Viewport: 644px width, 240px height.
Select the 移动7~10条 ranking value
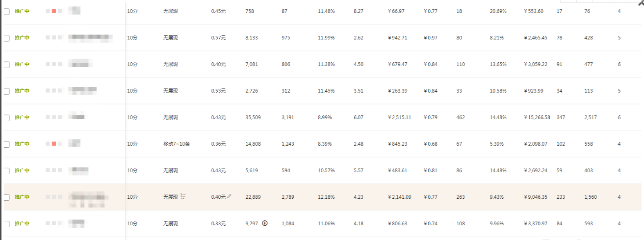177,144
